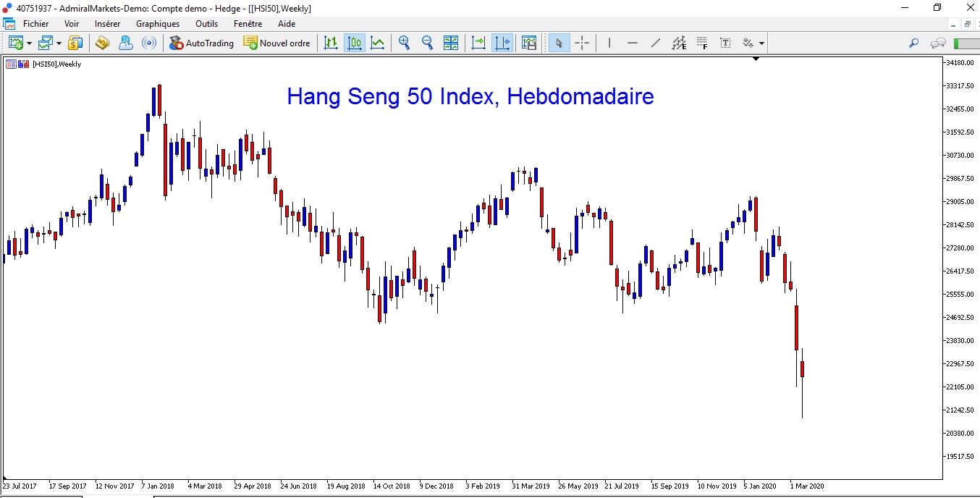Open the Fenêtre menu
Viewport: 980px width, 498px height.
click(248, 24)
